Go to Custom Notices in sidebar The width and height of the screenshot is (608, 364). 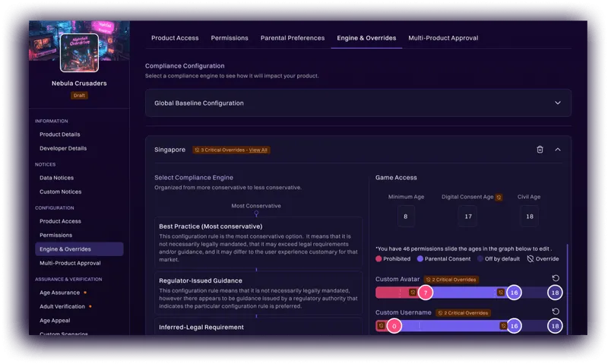(x=61, y=192)
